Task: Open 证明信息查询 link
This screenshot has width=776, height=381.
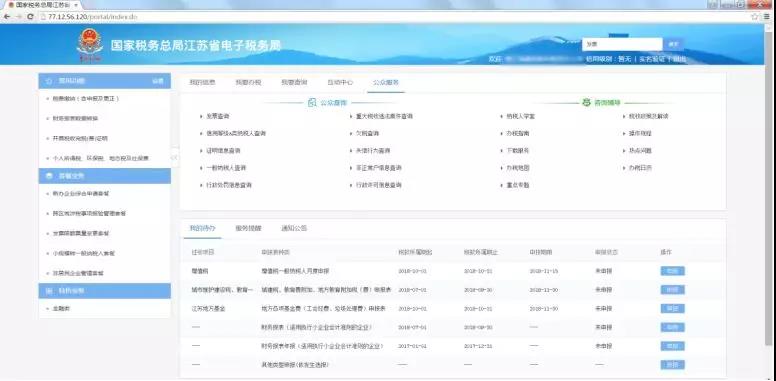Action: 224,150
